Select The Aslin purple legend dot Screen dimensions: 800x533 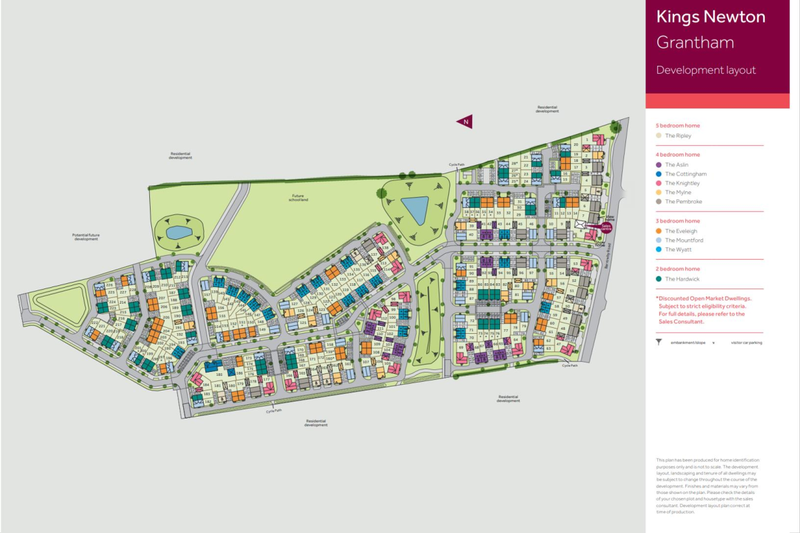(659, 164)
